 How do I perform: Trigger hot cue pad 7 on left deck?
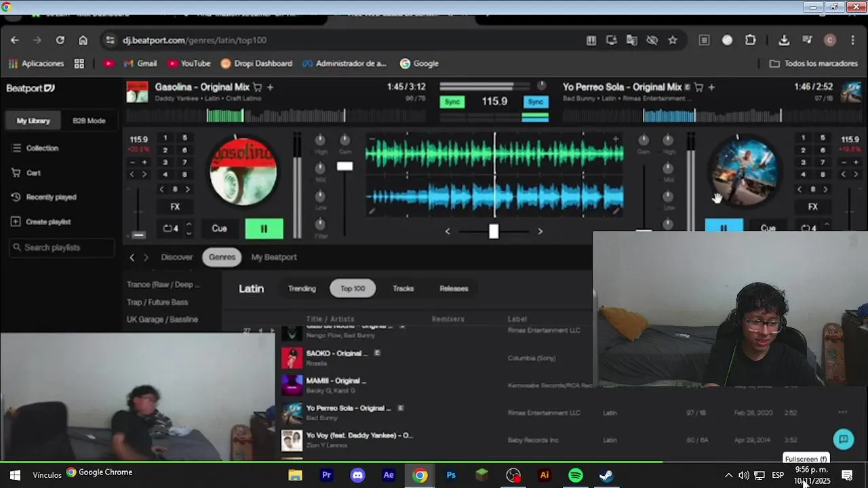coord(184,163)
